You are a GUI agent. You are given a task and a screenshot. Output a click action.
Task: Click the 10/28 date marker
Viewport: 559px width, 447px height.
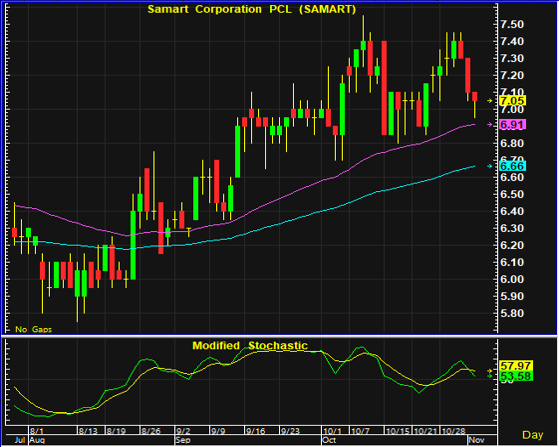click(453, 431)
